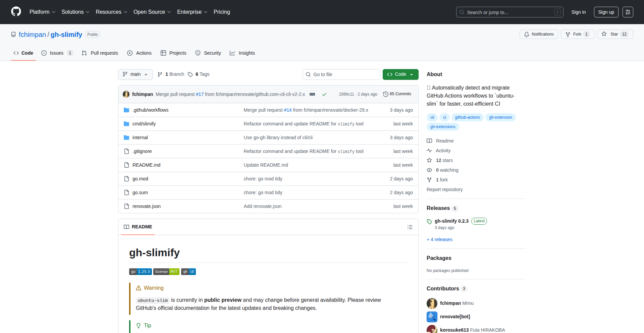
Task: Switch to the Issues tab
Action: 57,53
